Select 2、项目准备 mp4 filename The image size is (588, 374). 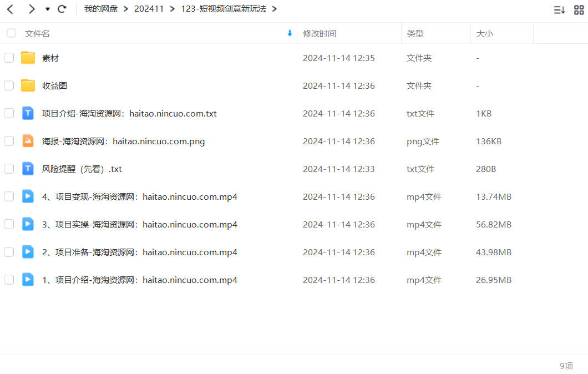[x=139, y=252]
